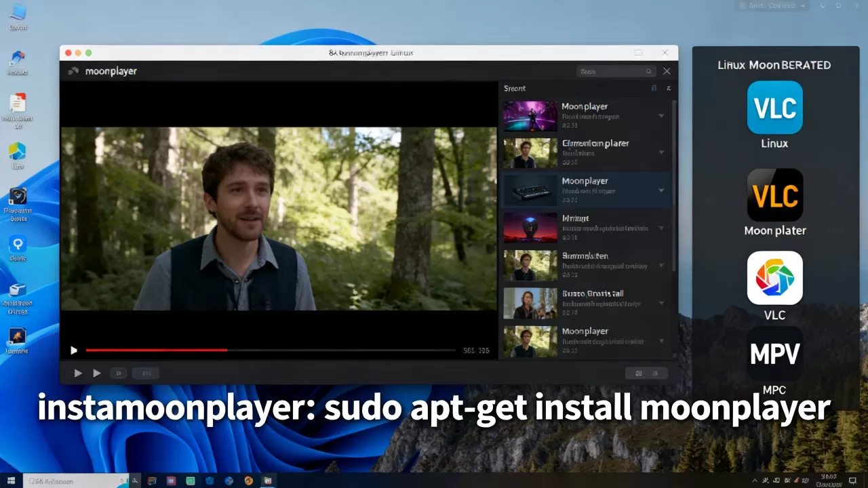Select the Moonplayer entry with purple stage thumbnail
Screen dimensions: 868x488
click(587, 116)
